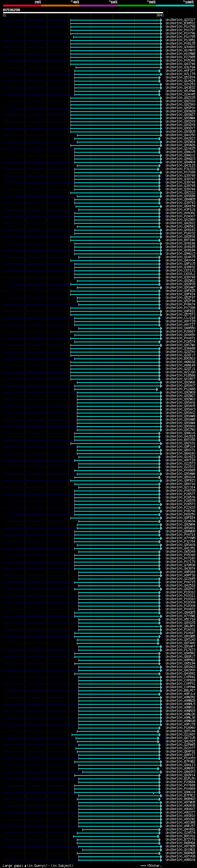The image size is (197, 868).
Task: Click the cyan ~100% identity color segment
Action: [x=175, y=6]
